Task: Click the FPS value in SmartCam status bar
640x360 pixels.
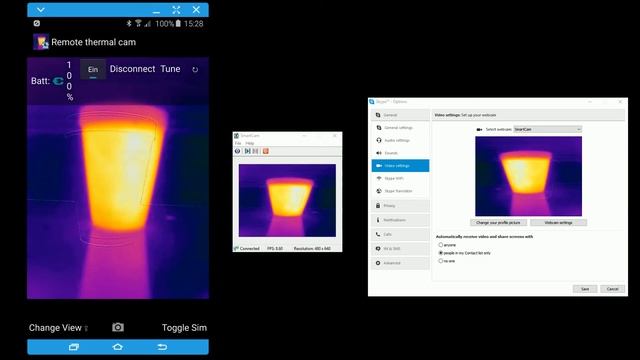Action: click(x=275, y=248)
